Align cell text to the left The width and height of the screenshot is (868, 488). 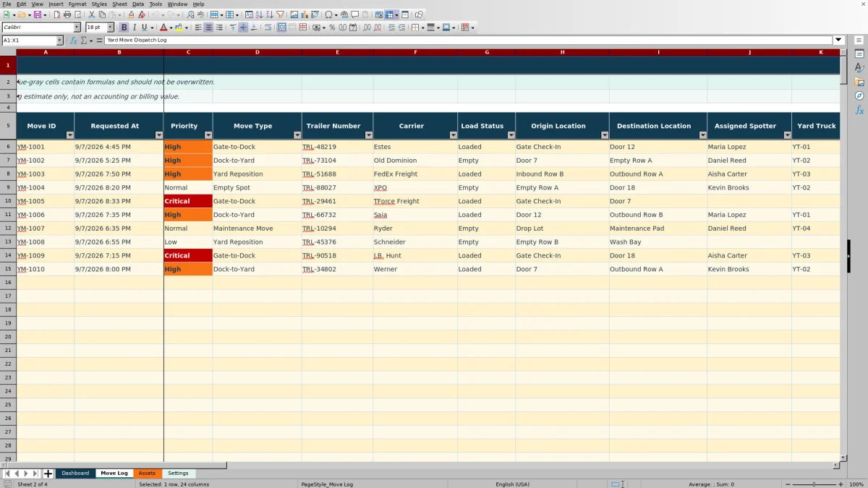(197, 27)
